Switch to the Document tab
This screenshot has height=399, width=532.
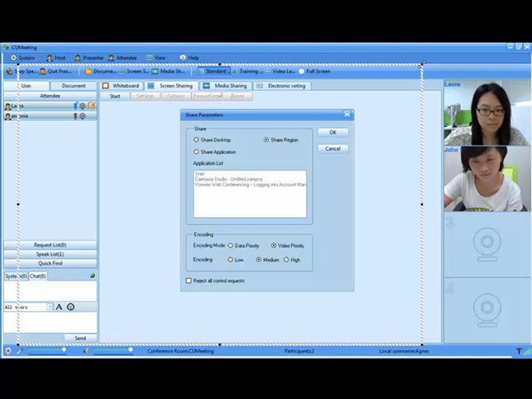[74, 86]
